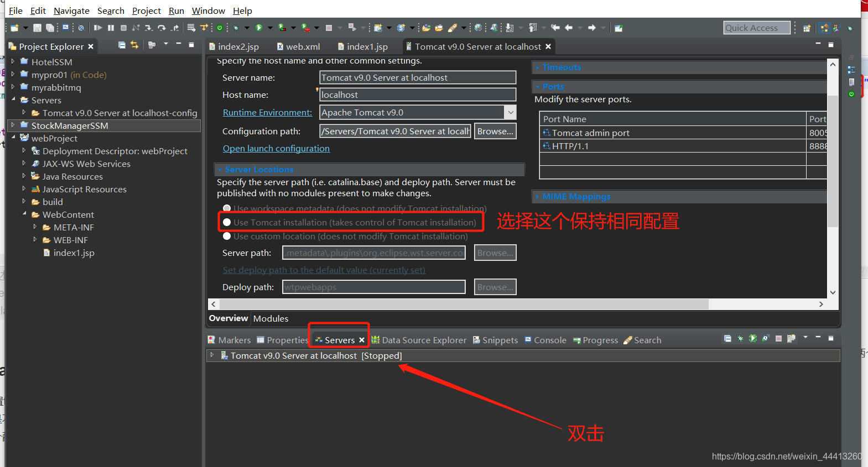This screenshot has width=868, height=467.
Task: Collapse the Server Locations section
Action: pos(220,170)
